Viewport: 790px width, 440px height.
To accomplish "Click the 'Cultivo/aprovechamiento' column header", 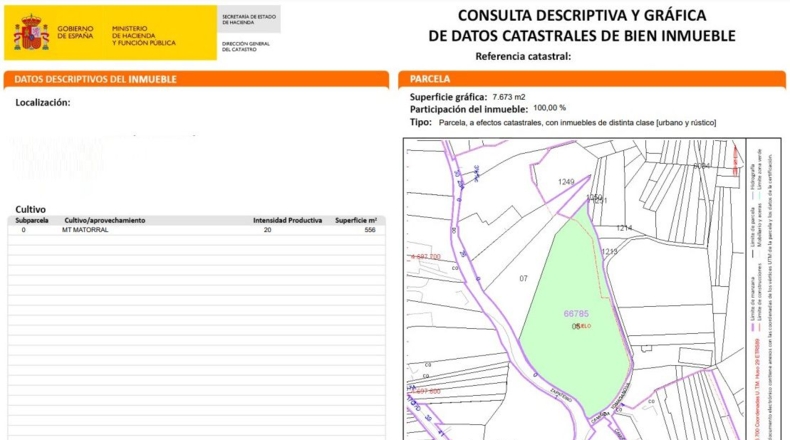I will [105, 220].
